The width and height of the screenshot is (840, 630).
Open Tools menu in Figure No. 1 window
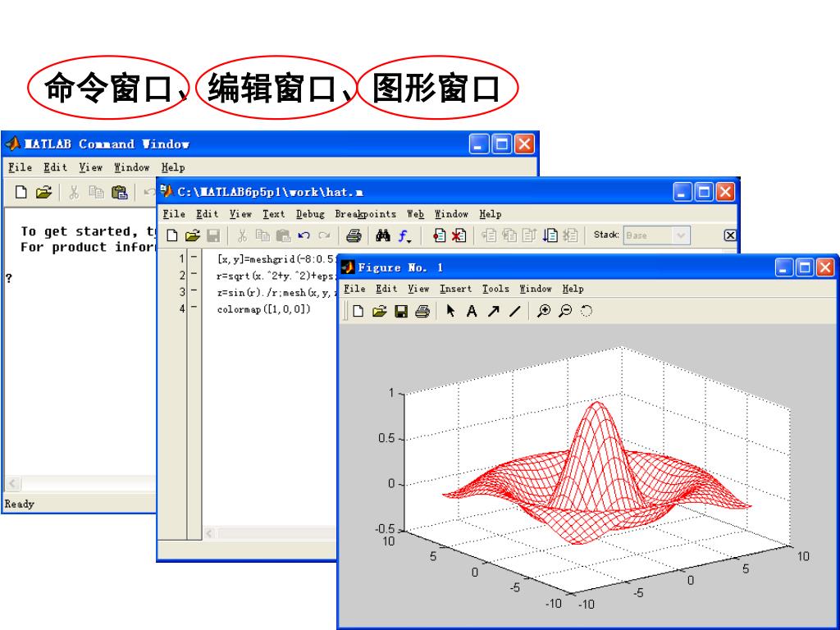point(495,289)
